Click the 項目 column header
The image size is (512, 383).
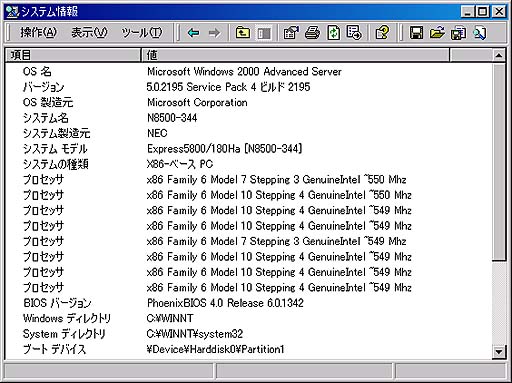pyautogui.click(x=73, y=55)
